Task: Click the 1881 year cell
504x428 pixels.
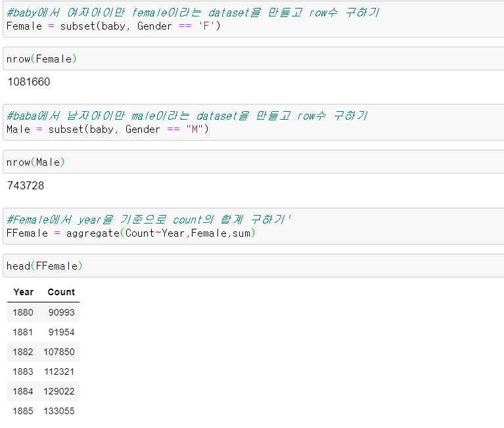Action: point(23,332)
